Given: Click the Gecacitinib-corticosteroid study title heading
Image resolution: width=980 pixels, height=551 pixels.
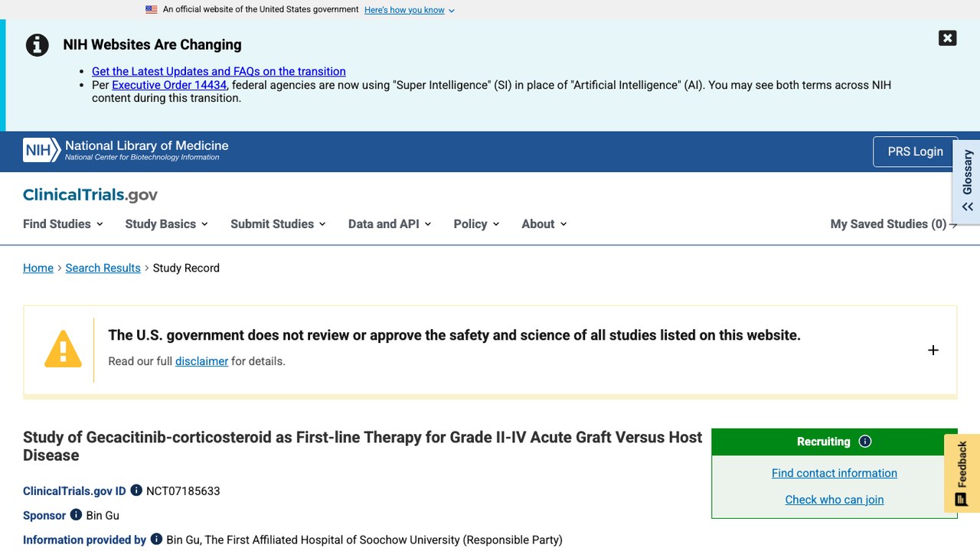Looking at the screenshot, I should point(362,446).
